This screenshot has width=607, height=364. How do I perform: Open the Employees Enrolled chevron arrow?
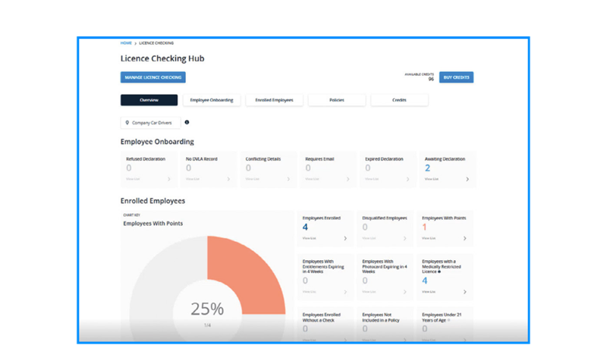(x=345, y=238)
